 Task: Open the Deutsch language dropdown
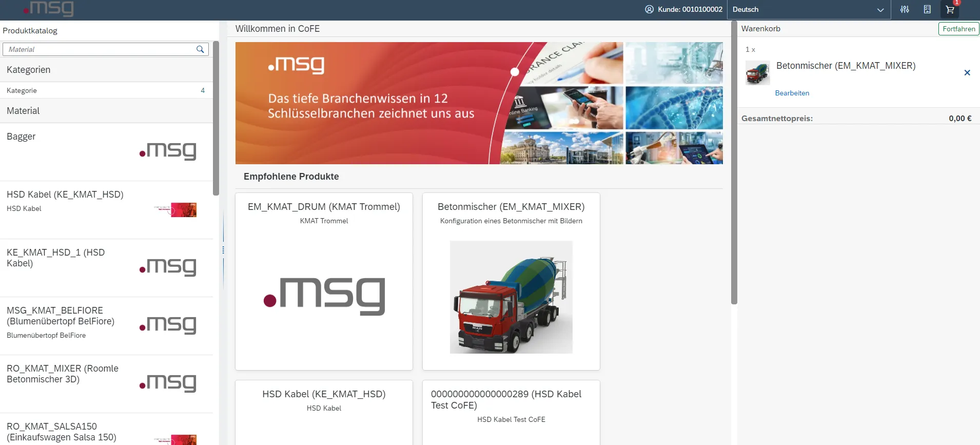point(808,9)
